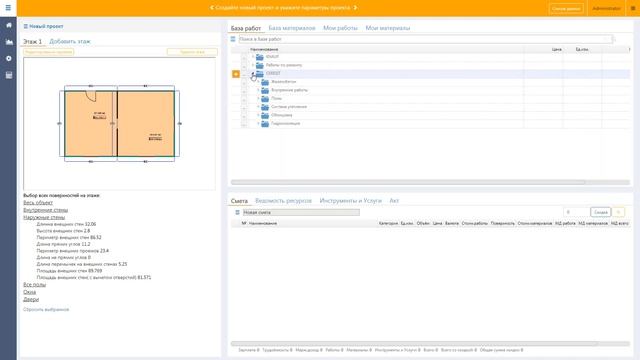Click Сбросить выбранное link
The width and height of the screenshot is (640, 360).
pyautogui.click(x=46, y=310)
